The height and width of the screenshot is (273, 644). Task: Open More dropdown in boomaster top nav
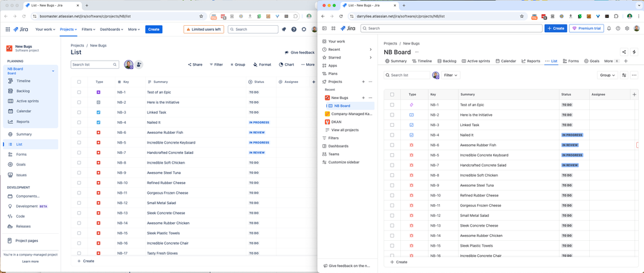[134, 30]
